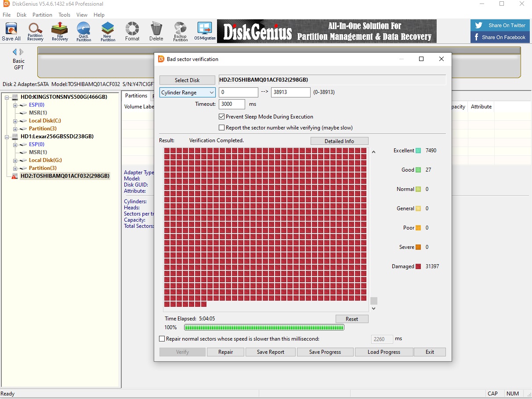Viewport: 532px width, 399px height.
Task: Expand the Local Disk(C:) node
Action: tap(15, 121)
